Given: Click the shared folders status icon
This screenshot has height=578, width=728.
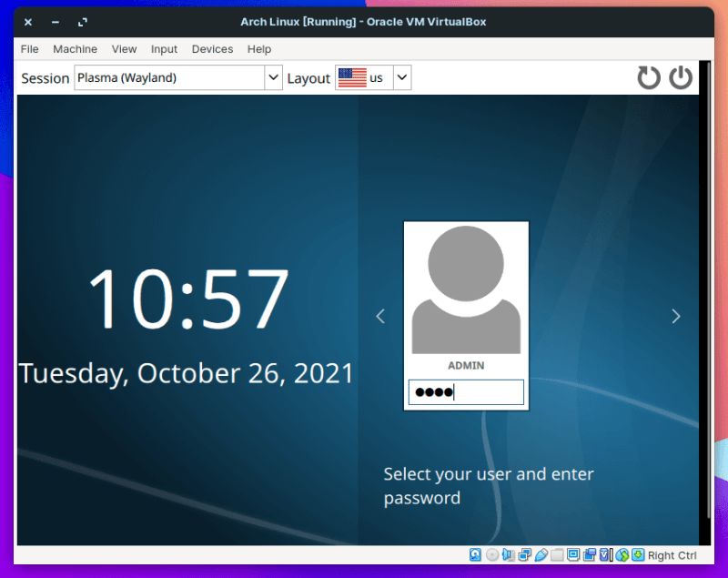Looking at the screenshot, I should pos(557,554).
